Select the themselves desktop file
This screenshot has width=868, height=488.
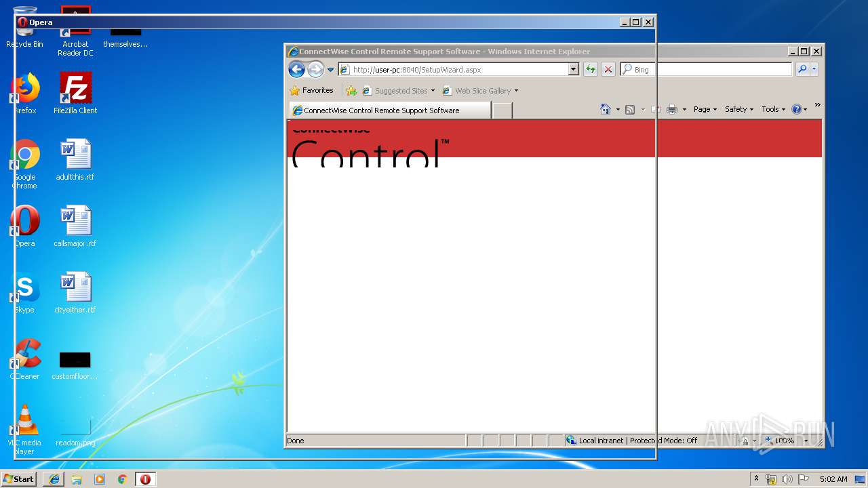point(125,37)
